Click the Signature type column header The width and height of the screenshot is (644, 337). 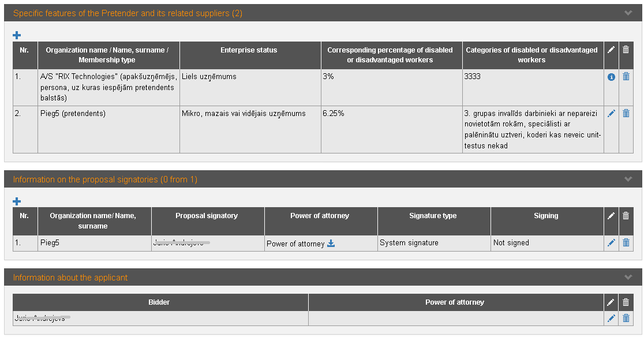tap(433, 216)
